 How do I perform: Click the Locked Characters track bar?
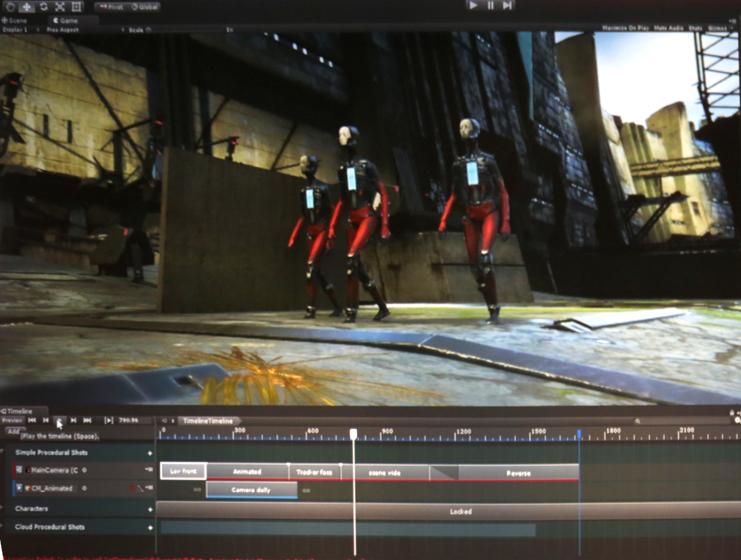[449, 511]
